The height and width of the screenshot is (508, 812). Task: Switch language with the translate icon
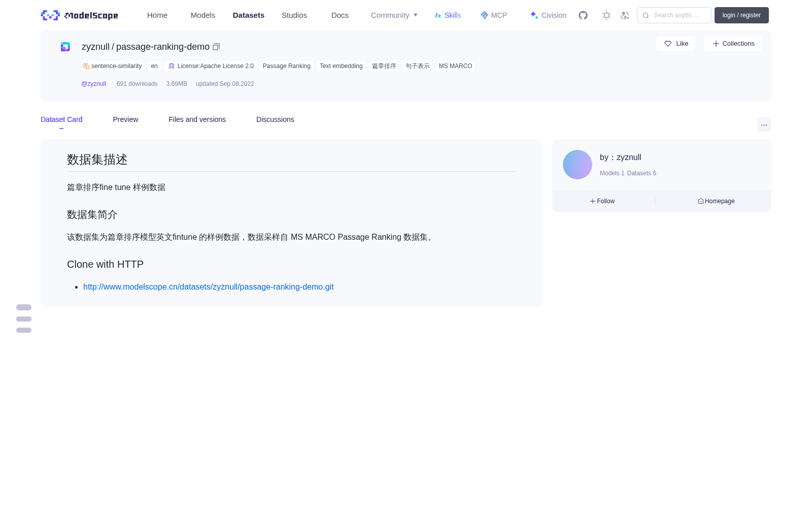(625, 15)
